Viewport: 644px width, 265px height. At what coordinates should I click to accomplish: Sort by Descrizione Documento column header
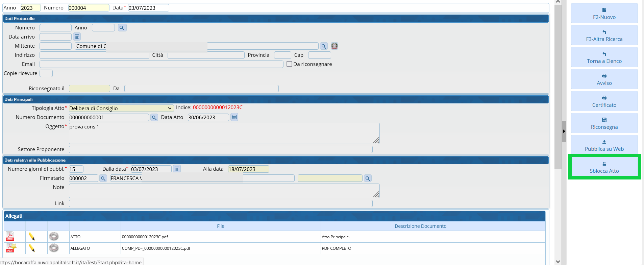pyautogui.click(x=420, y=226)
